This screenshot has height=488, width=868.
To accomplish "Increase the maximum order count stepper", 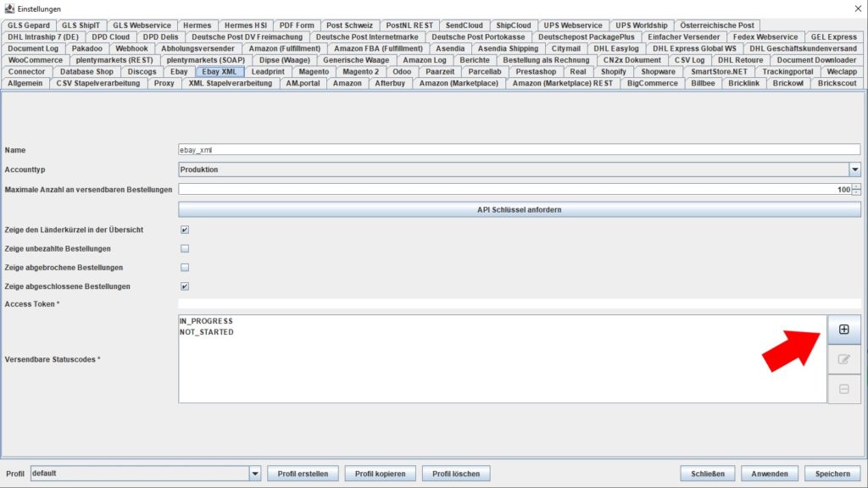I will pyautogui.click(x=856, y=186).
